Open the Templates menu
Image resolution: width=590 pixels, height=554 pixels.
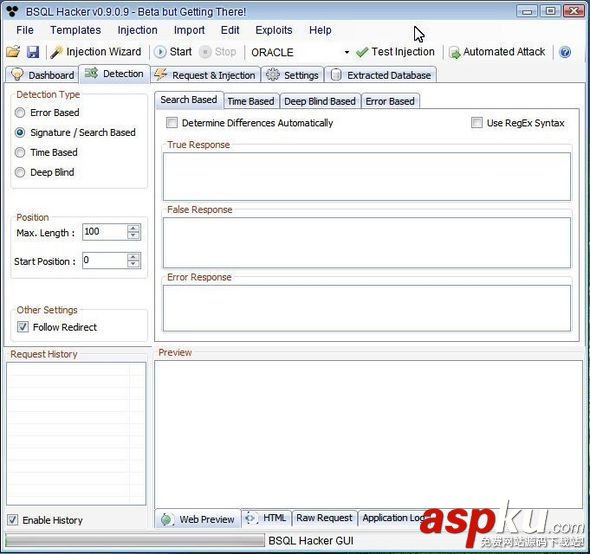76,30
